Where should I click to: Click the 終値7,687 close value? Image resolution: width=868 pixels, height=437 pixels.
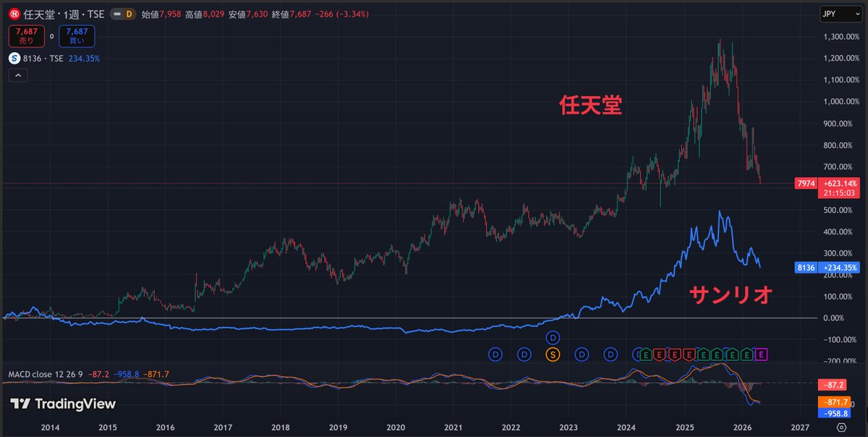tap(291, 13)
